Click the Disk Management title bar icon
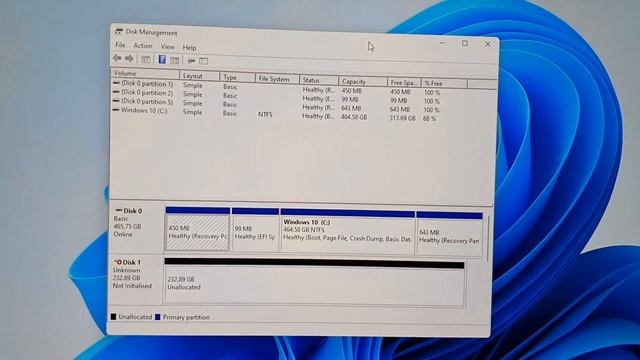Screen dimensions: 640x360 coord(118,31)
